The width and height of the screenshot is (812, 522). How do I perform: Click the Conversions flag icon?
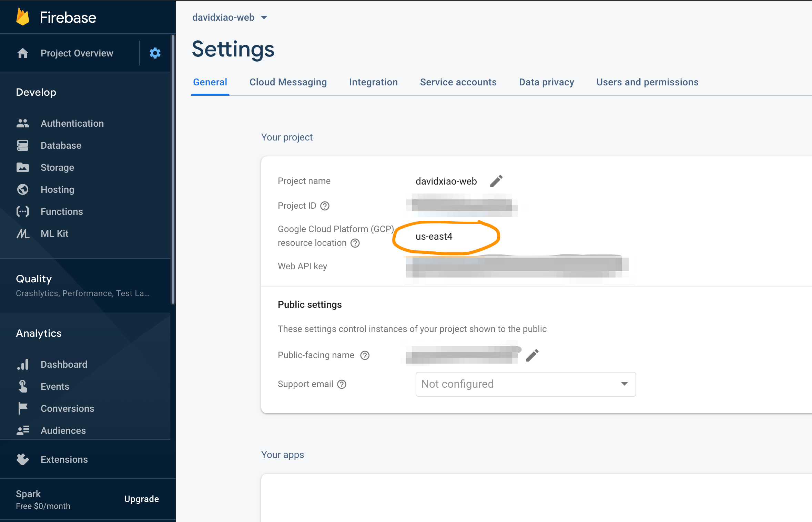point(23,408)
